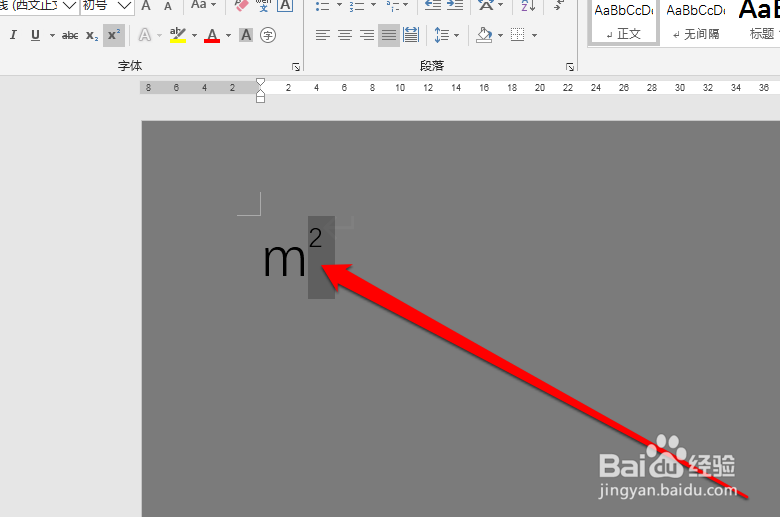Open text effects dropdown arrow
The width and height of the screenshot is (780, 517).
(159, 35)
